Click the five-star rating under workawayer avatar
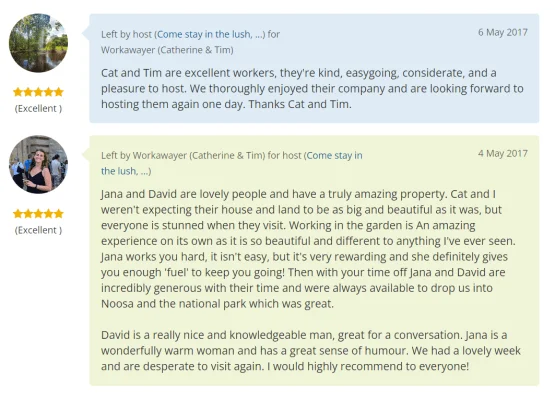 (x=38, y=213)
